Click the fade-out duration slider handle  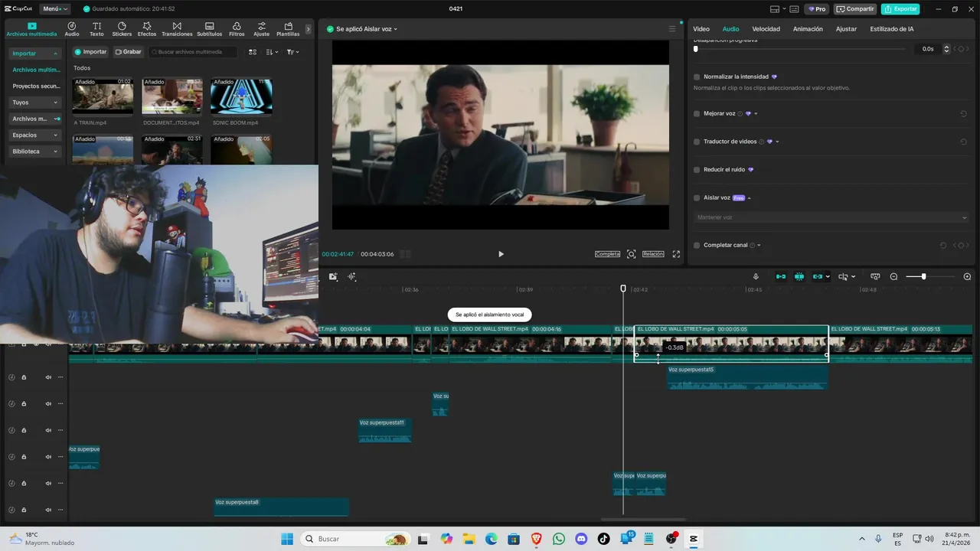click(x=696, y=49)
